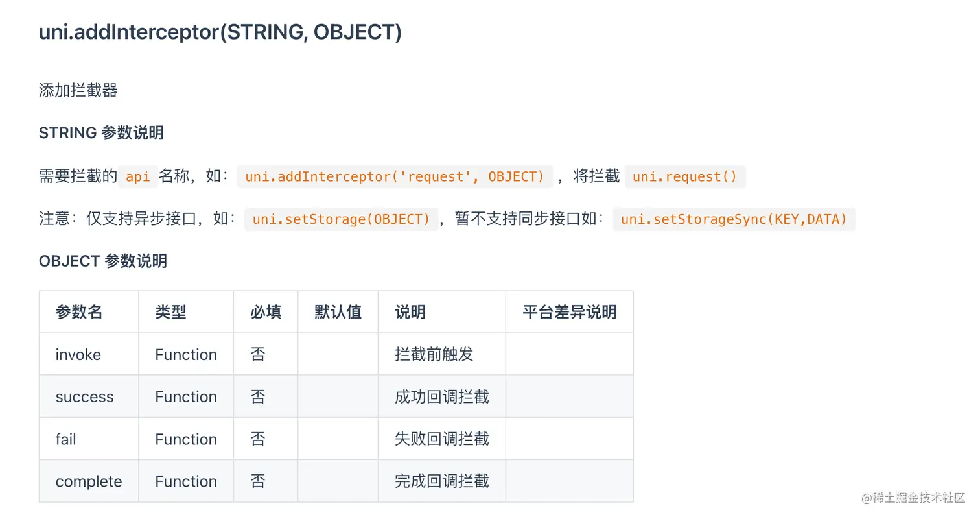Click the 'complete' parameter cell
Screen dimensions: 980x519
(89, 481)
